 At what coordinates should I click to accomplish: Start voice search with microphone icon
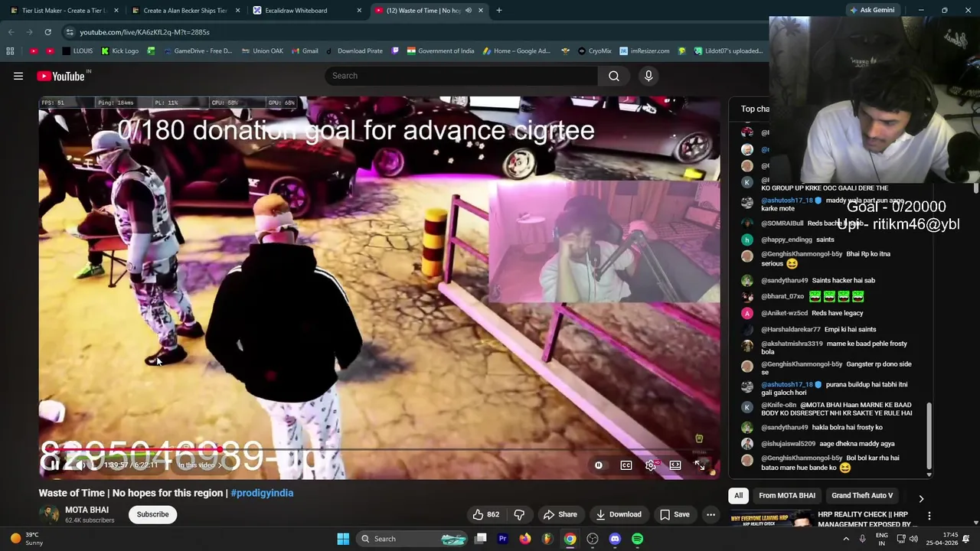point(648,76)
